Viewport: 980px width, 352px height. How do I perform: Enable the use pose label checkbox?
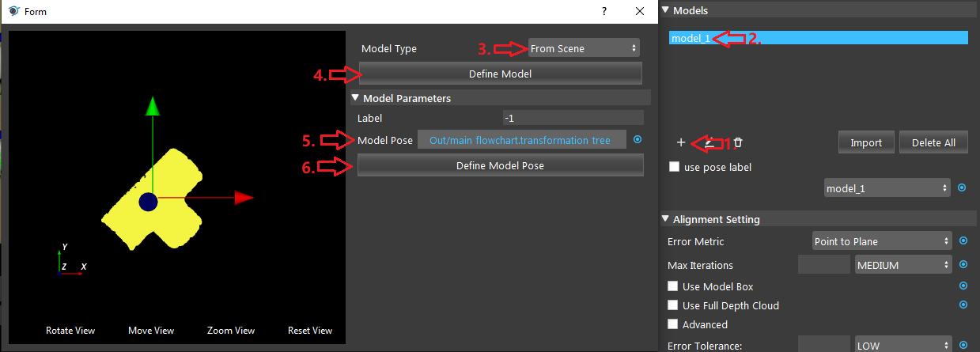[x=673, y=167]
